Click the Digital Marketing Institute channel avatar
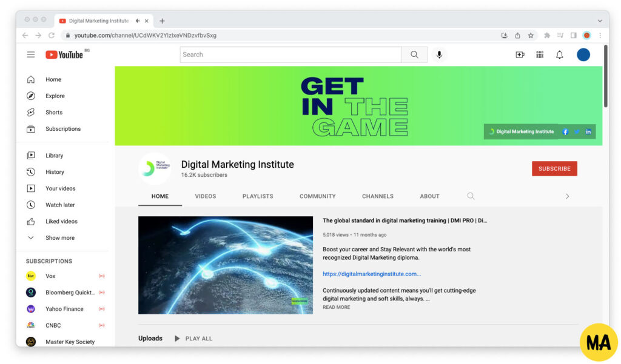The image size is (621, 364). pyautogui.click(x=155, y=168)
